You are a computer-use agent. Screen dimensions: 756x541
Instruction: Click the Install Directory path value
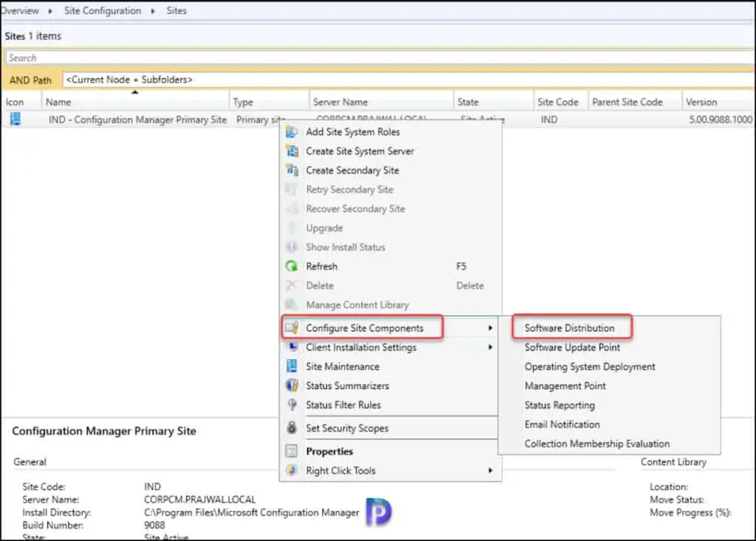point(251,512)
